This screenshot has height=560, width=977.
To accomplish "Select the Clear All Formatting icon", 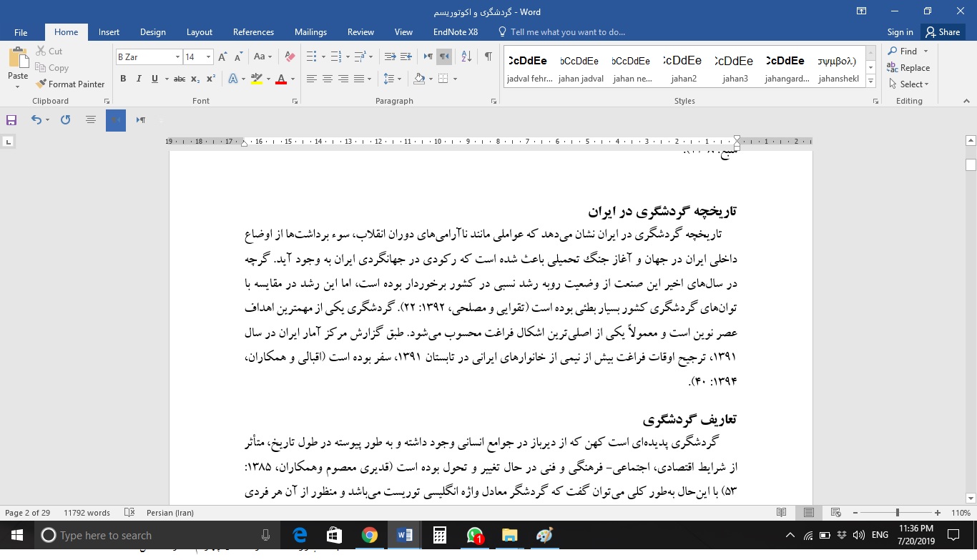I will tap(288, 55).
